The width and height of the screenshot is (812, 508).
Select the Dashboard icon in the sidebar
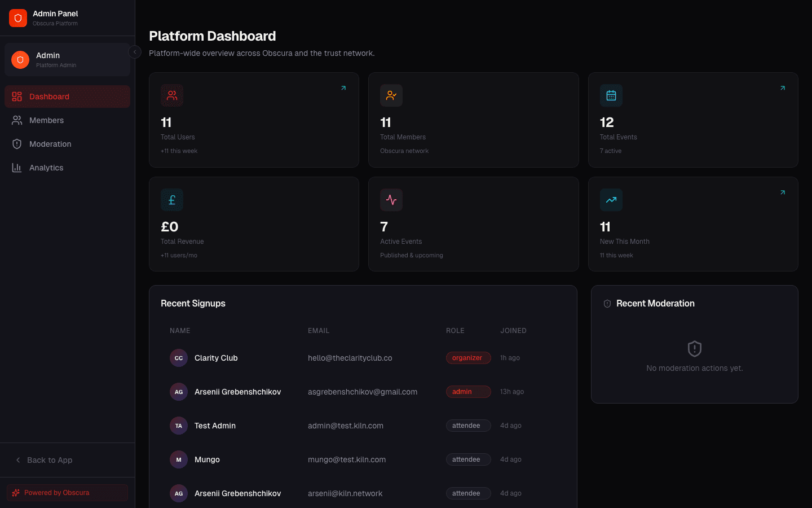pyautogui.click(x=17, y=97)
